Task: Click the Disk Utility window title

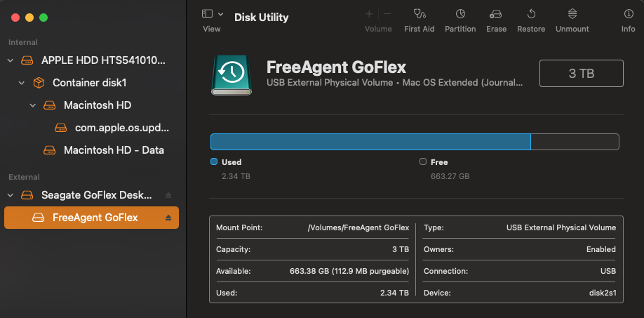Action: point(261,18)
